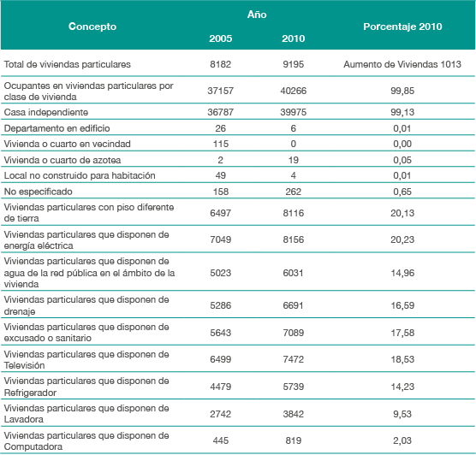Select the 0,65 percentage cell

[402, 192]
